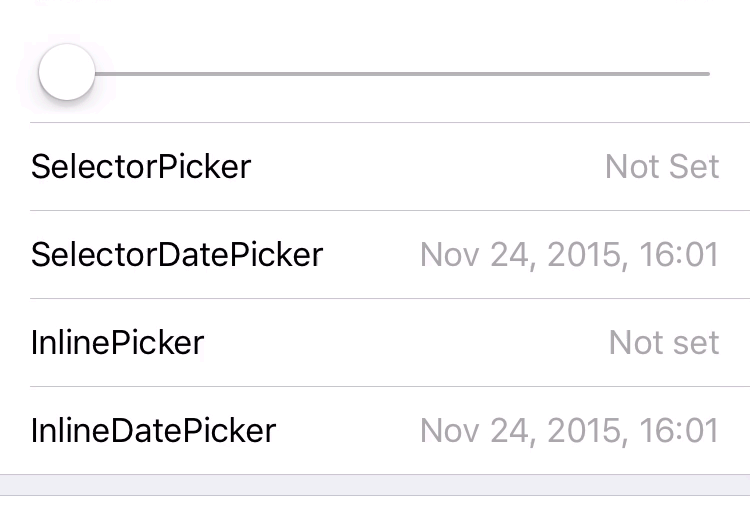The width and height of the screenshot is (750, 520).
Task: Click the middle of the slider track
Action: 400,74
